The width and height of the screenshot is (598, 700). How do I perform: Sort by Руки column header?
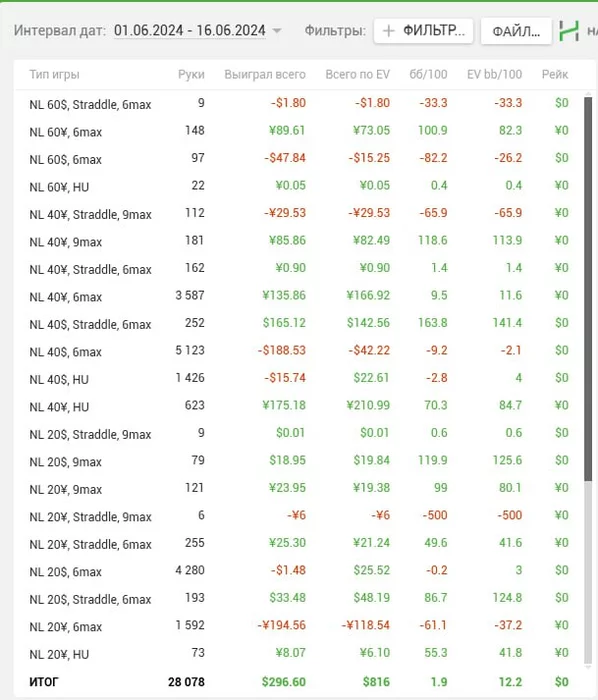[191, 74]
